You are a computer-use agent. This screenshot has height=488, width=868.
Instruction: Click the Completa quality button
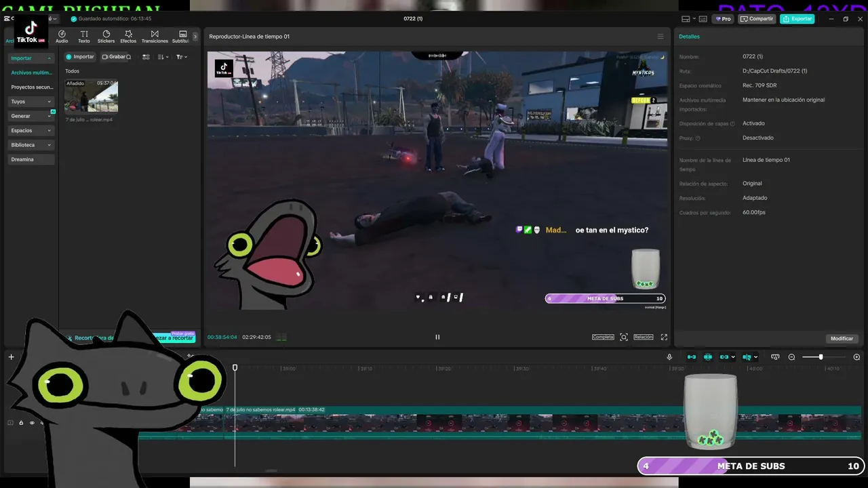point(603,337)
